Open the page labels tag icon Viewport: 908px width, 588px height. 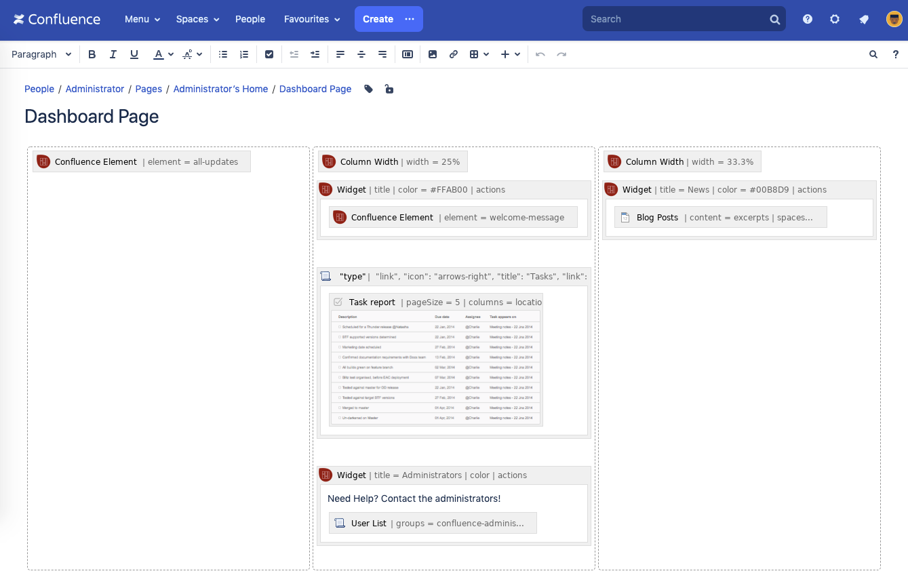point(369,89)
